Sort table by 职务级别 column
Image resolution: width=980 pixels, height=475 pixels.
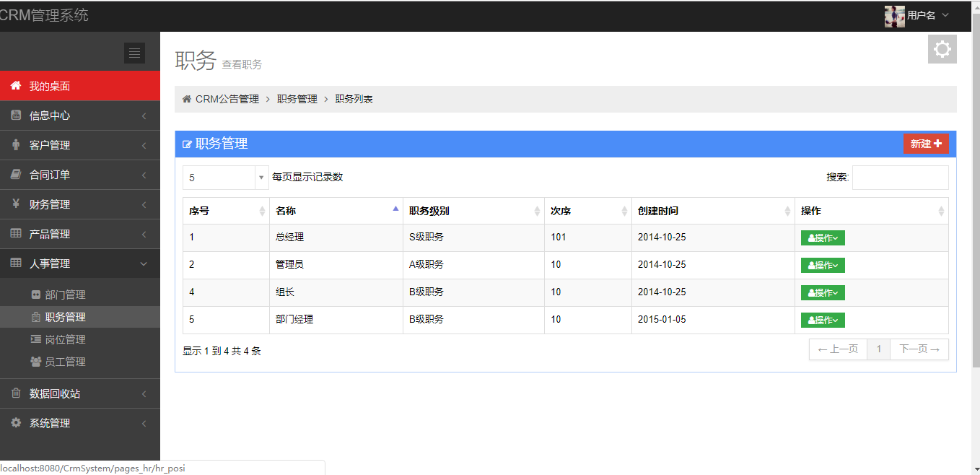tap(473, 211)
